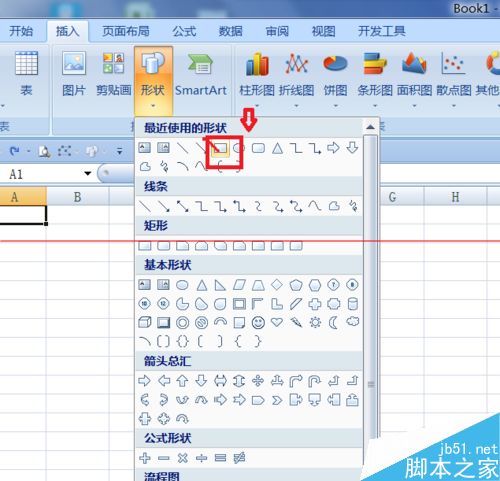This screenshot has width=500, height=481.
Task: Select the hexagon basic shape
Action: pyautogui.click(x=315, y=285)
